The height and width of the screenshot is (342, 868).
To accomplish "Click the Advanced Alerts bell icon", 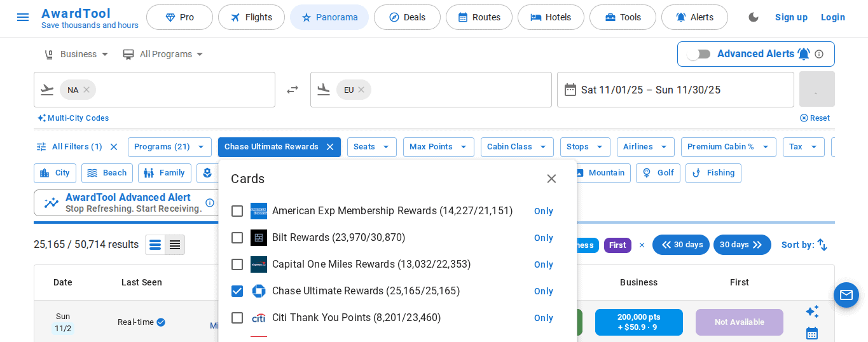I will pos(804,54).
